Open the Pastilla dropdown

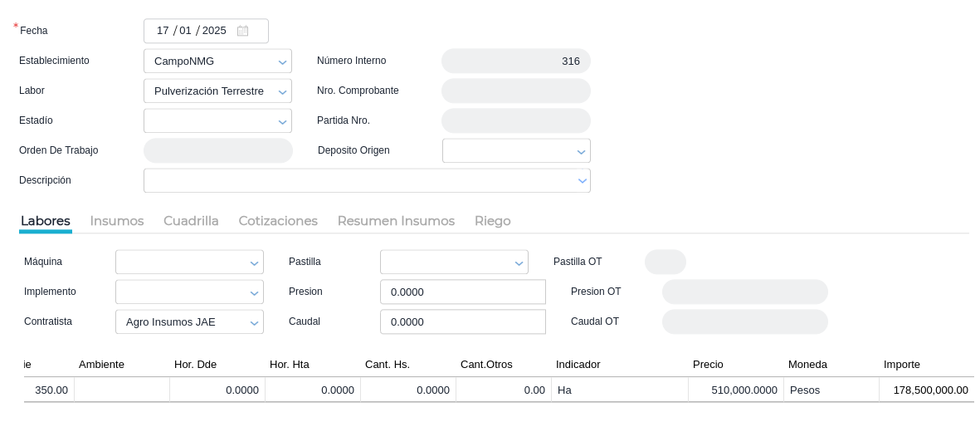click(x=519, y=263)
